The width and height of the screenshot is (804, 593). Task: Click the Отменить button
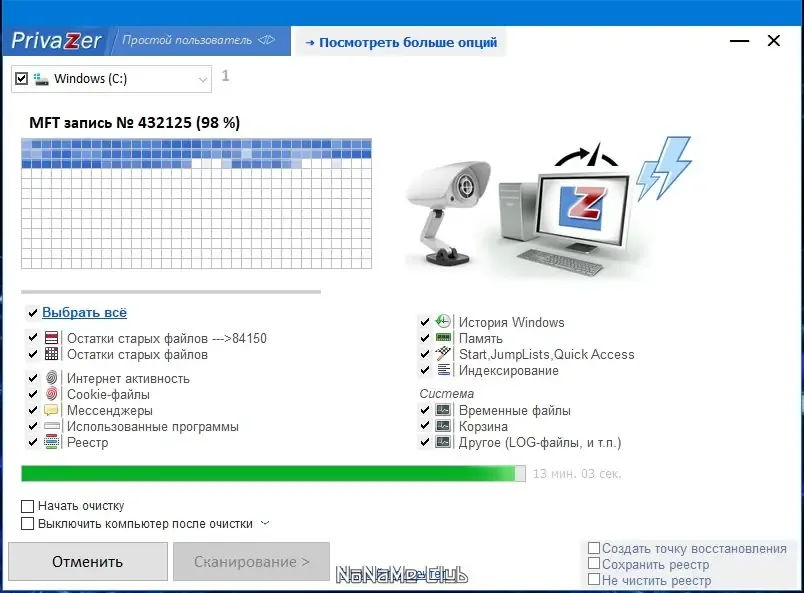(x=88, y=562)
